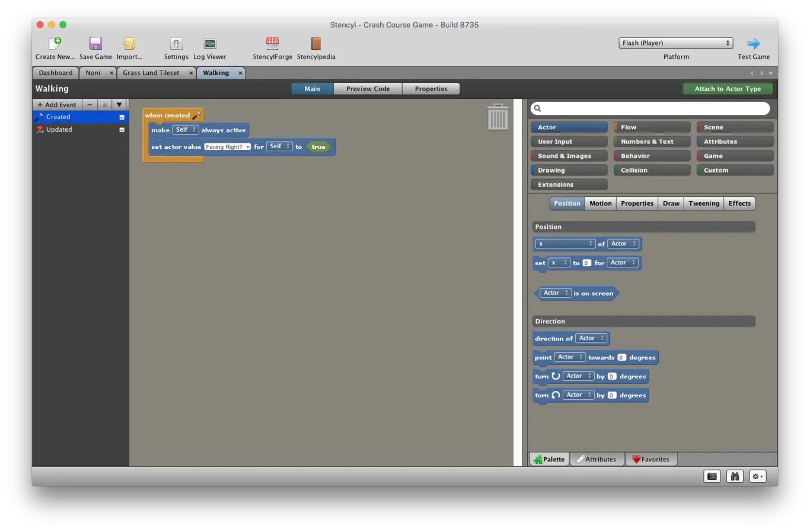The width and height of the screenshot is (810, 532).
Task: Open Actor dropdown in 'point towards' block
Action: pyautogui.click(x=570, y=357)
